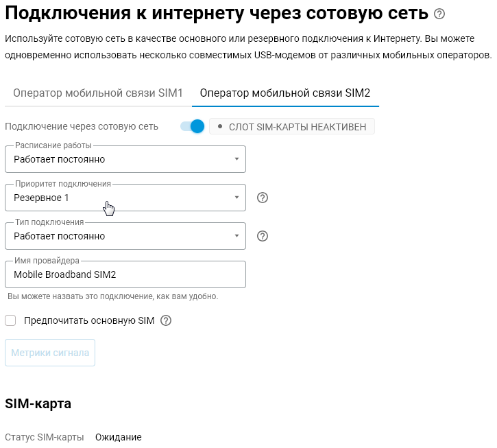
Task: Click the СЛОТ SIM-КАРТЫ НЕАКТИВЕН status badge
Action: (x=292, y=127)
